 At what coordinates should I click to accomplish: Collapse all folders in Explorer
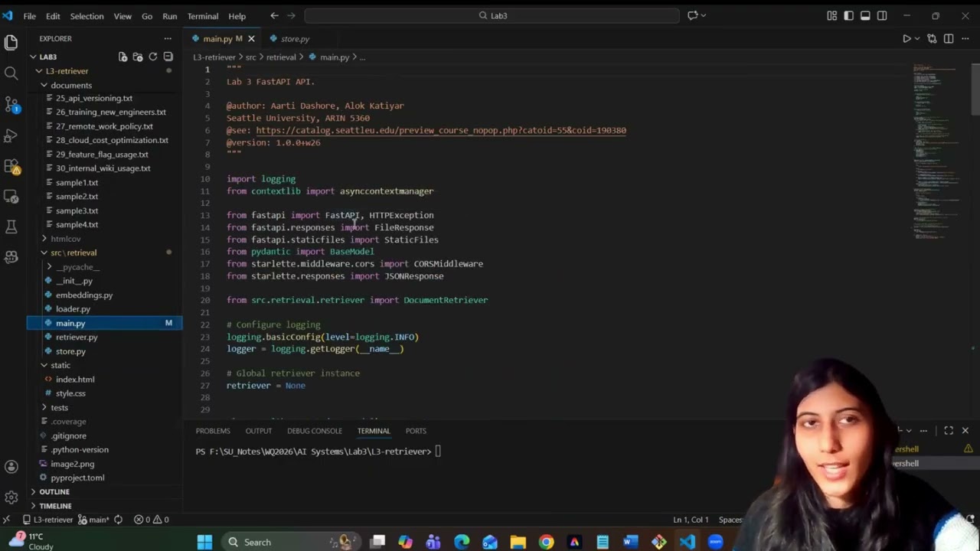pyautogui.click(x=168, y=57)
